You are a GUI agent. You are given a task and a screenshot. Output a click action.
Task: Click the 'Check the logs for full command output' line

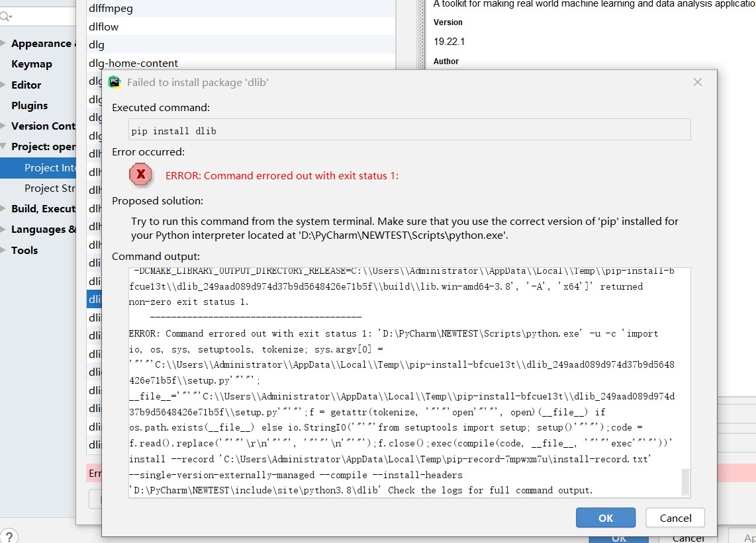point(490,490)
